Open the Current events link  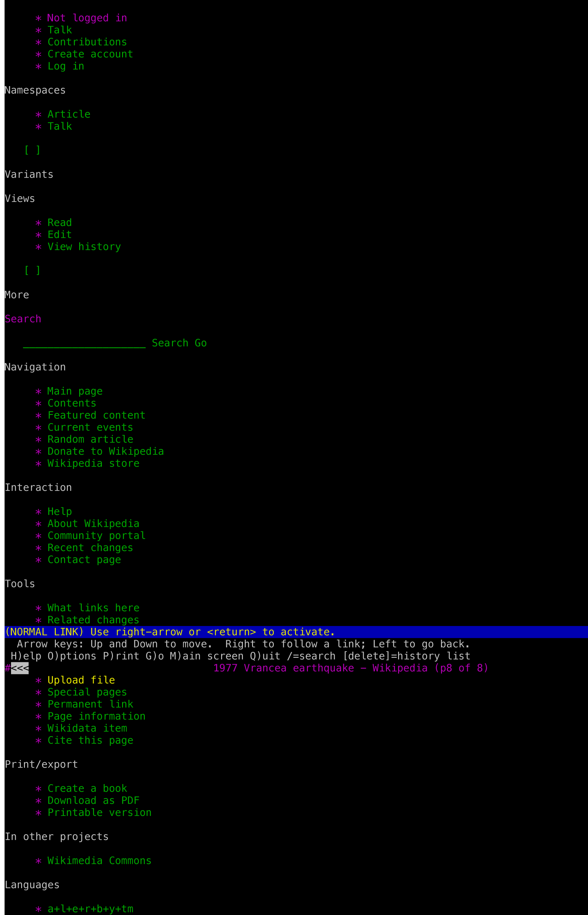90,427
